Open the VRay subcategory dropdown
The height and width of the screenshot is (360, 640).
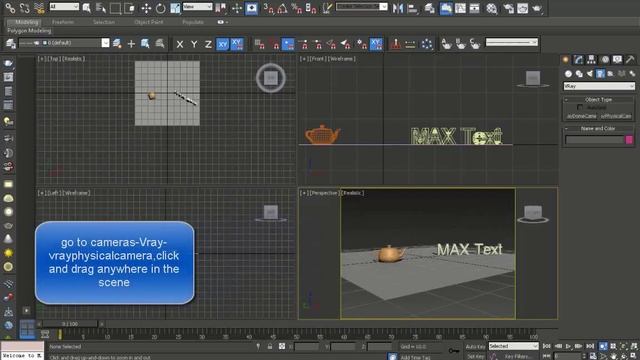pyautogui.click(x=599, y=86)
